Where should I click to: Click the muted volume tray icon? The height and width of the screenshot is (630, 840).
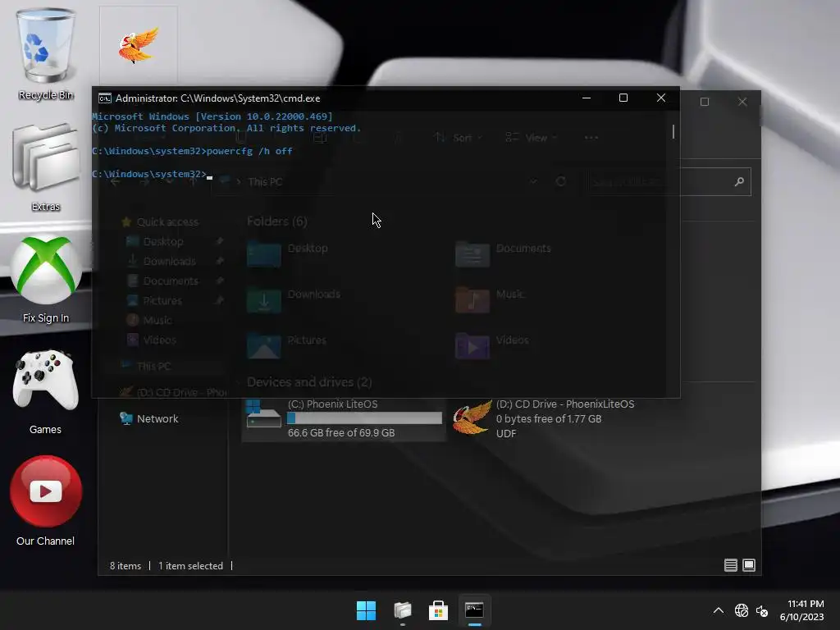click(x=762, y=610)
